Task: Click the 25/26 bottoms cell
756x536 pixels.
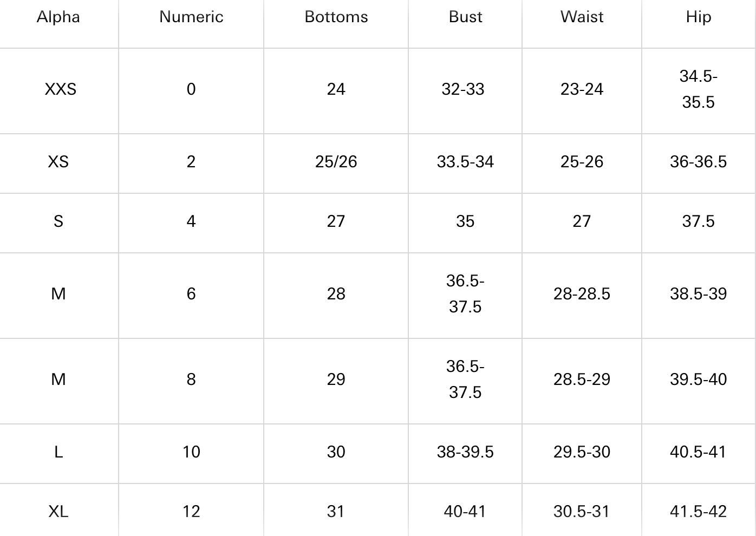Action: pos(336,162)
